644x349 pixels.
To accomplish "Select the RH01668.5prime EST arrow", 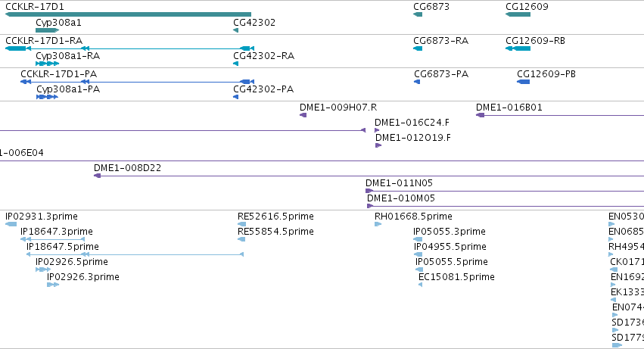I will (x=378, y=224).
